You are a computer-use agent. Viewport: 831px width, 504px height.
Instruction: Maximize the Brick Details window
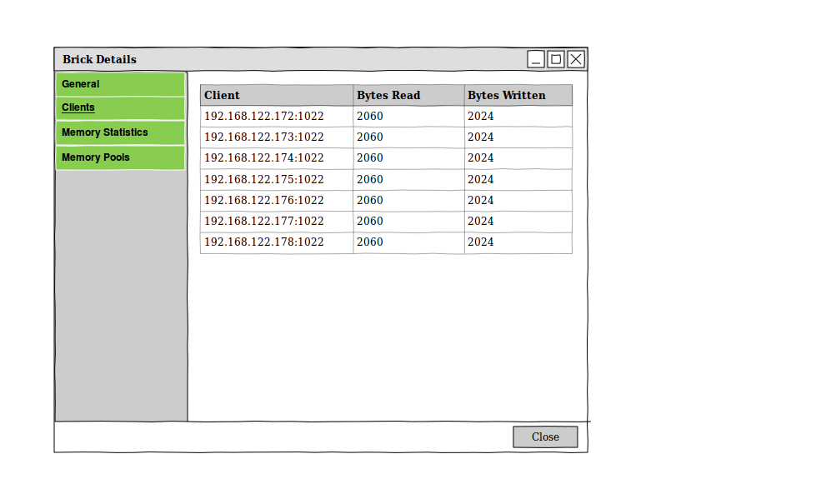click(x=556, y=59)
